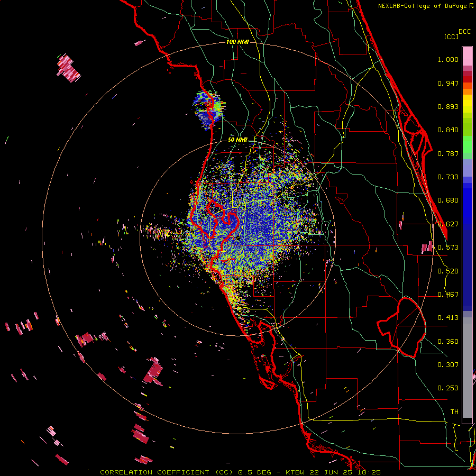The image size is (476, 476).
Task: Click the 50 NMI range ring label
Action: 237,140
